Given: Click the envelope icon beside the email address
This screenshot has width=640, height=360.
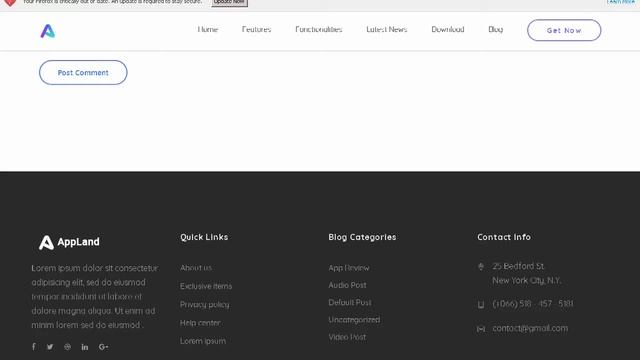Looking at the screenshot, I should [x=481, y=329].
